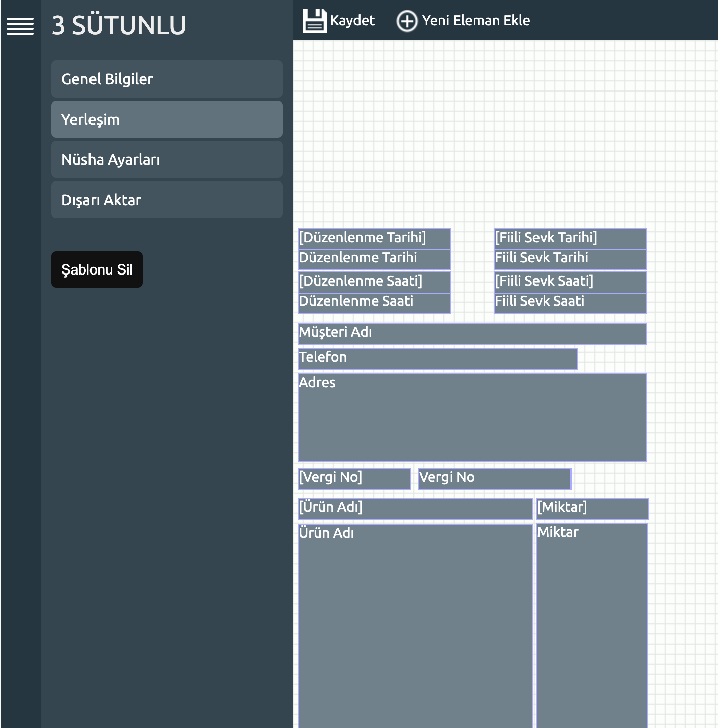718x728 pixels.
Task: Select the Fiili Sevk Saati value box
Action: [570, 303]
